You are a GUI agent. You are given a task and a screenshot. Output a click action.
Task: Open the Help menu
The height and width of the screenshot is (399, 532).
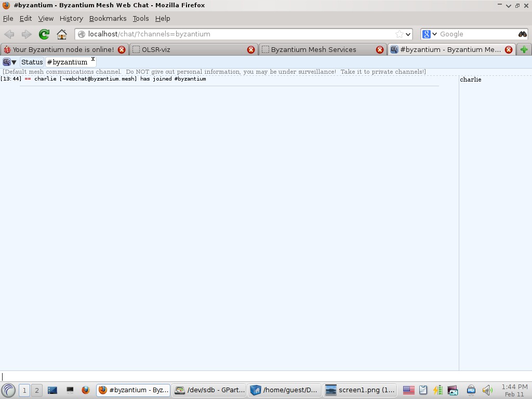163,18
